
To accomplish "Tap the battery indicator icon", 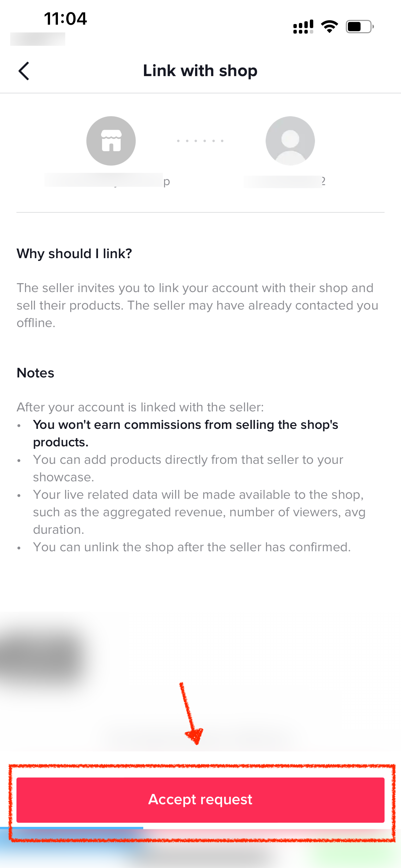I will coord(360,26).
